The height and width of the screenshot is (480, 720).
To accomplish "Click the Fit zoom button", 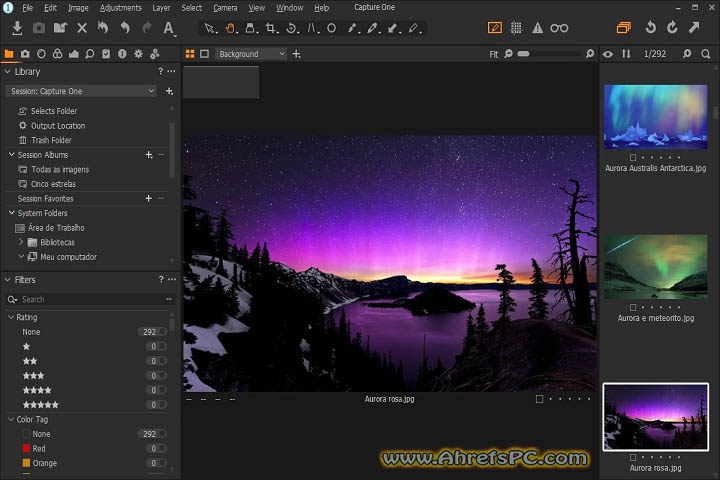I will (494, 54).
